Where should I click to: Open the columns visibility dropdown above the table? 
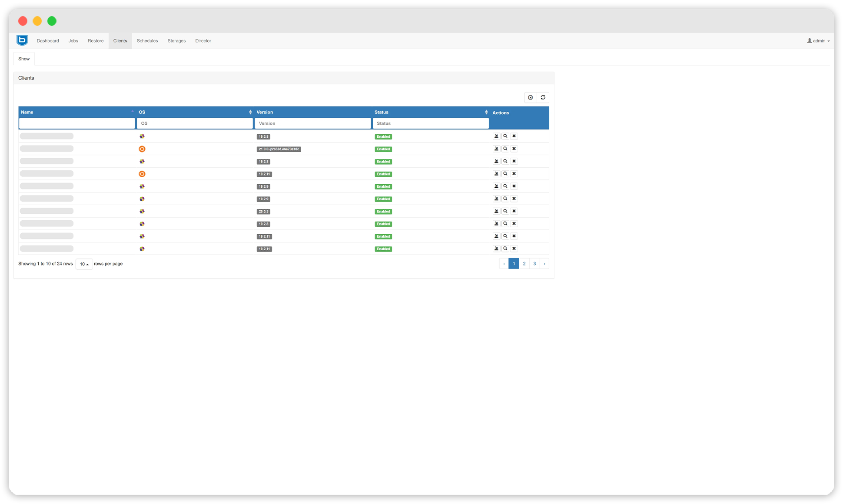[530, 97]
